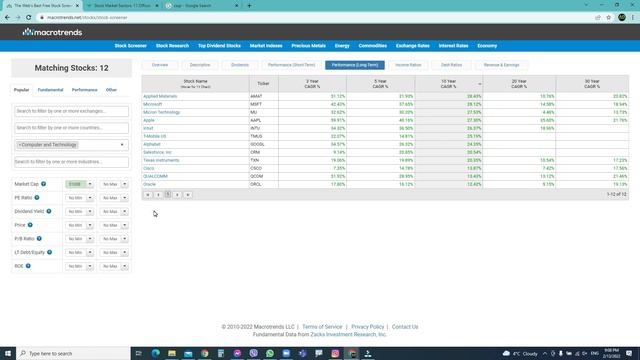Open Top Dividend Stocks in navigation
The width and height of the screenshot is (640, 360).
[219, 46]
